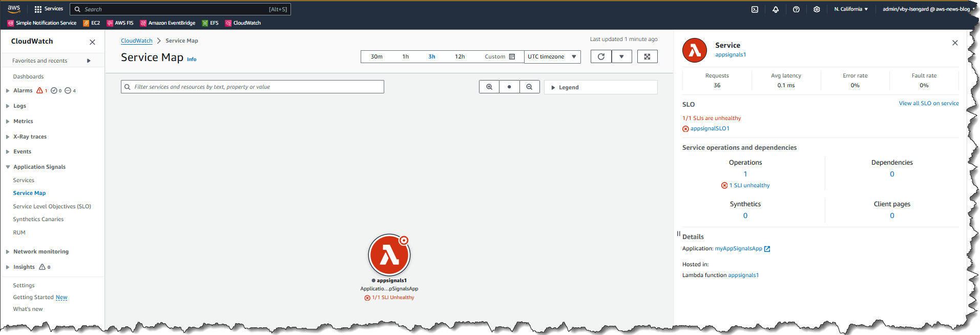Open the Custom time range picker
Viewport: 980px width, 335px height.
(x=499, y=56)
